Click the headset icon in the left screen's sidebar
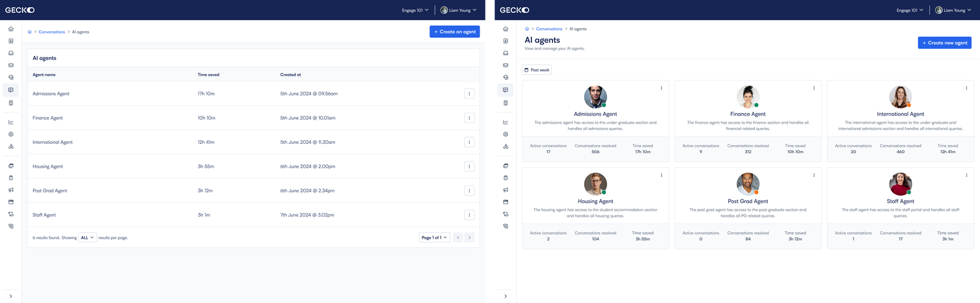The height and width of the screenshot is (303, 980). click(10, 78)
